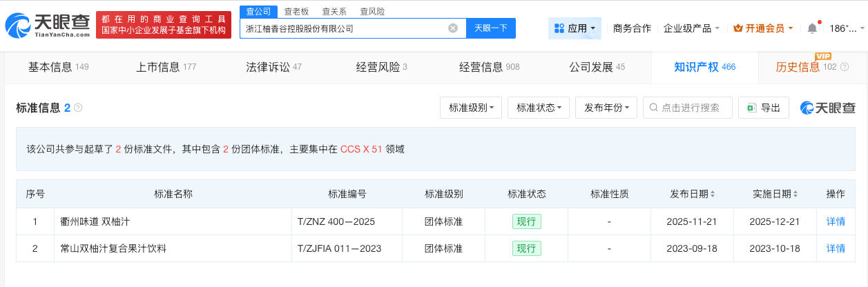Expand the 企业级产品 menu
Image resolution: width=868 pixels, height=287 pixels.
click(x=691, y=28)
